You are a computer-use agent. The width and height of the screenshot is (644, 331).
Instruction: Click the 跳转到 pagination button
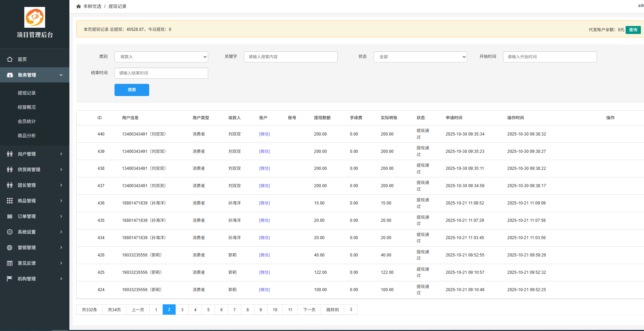pyautogui.click(x=332, y=310)
